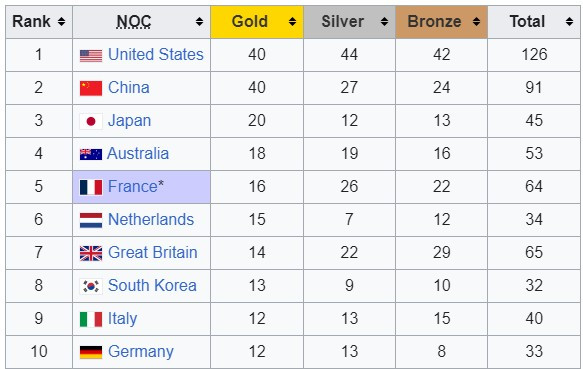This screenshot has height=369, width=583.
Task: Click the Australia flag icon
Action: 91,154
